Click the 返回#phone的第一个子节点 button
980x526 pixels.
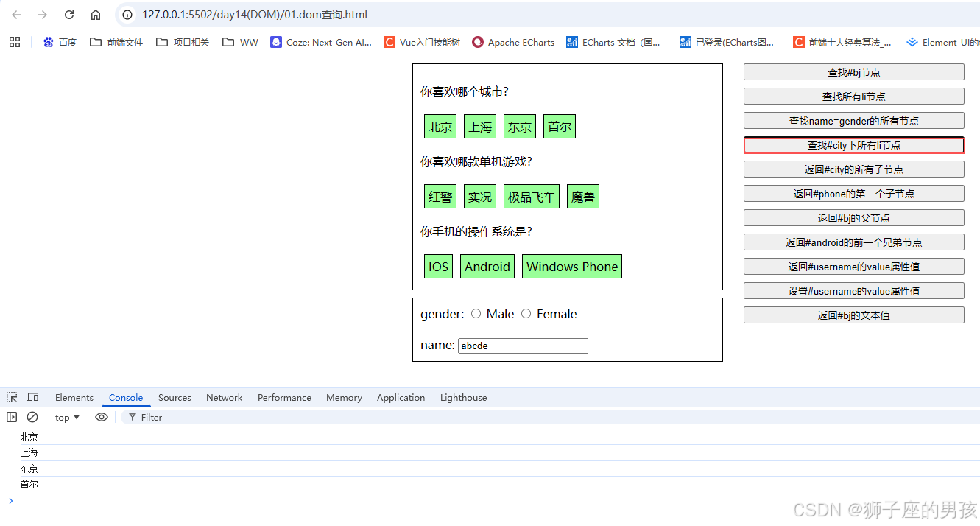click(x=853, y=194)
